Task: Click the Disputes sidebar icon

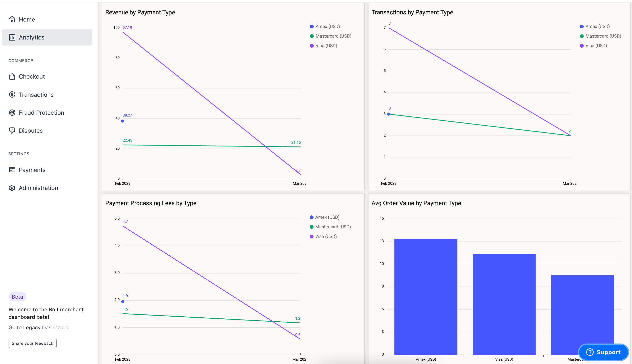Action: tap(12, 130)
